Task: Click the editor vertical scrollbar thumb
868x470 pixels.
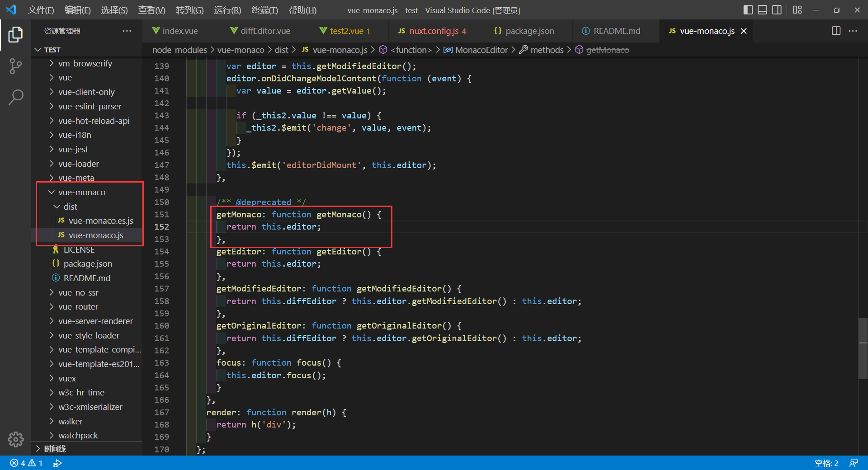Action: [863, 348]
